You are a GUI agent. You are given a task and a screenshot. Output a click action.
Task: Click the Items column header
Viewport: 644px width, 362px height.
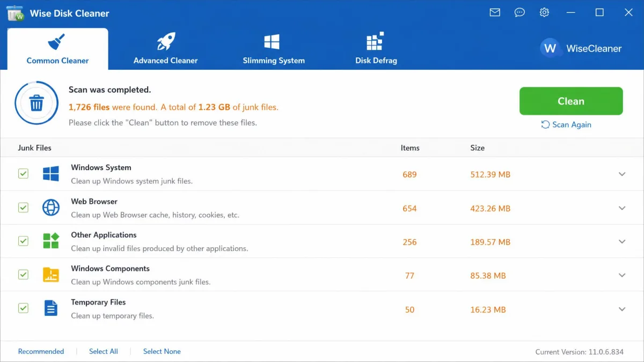pos(410,147)
